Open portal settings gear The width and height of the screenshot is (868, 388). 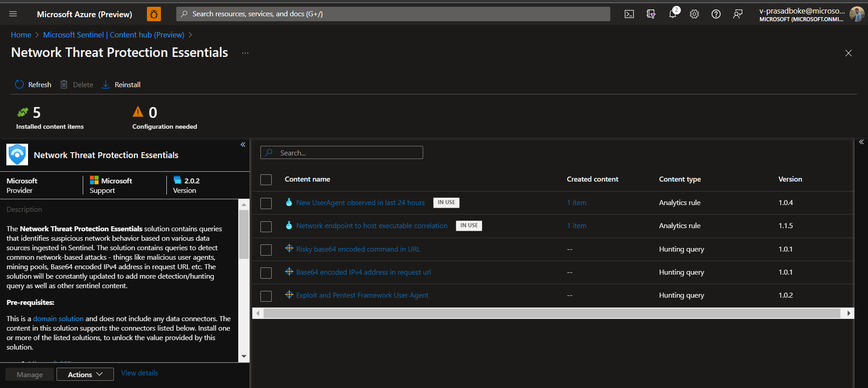694,14
